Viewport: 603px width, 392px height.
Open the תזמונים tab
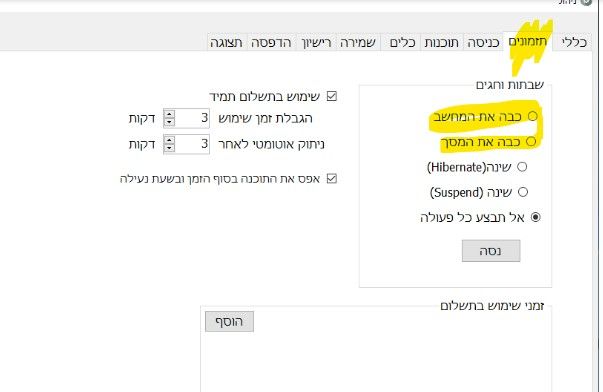tap(528, 42)
